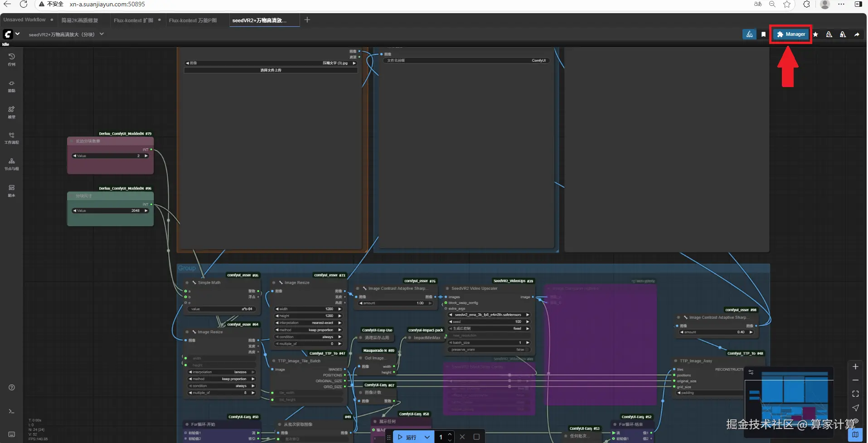Screen dimensions: 868x443
Task: Open interpolation nearest-exact combo in Image Resize
Action: [308, 323]
